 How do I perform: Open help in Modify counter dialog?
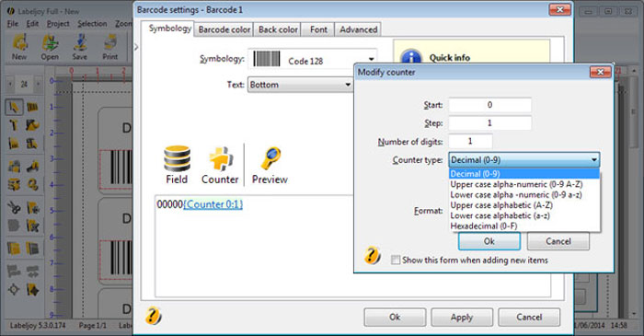point(372,255)
